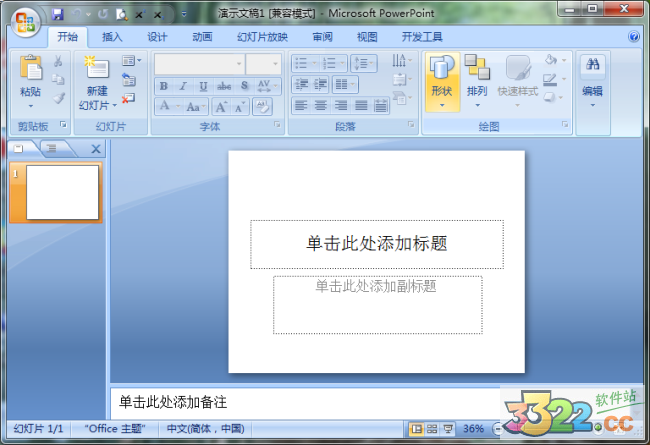Open the character spacing AV dropdown
Screen dimensions: 650x445
pos(267,86)
